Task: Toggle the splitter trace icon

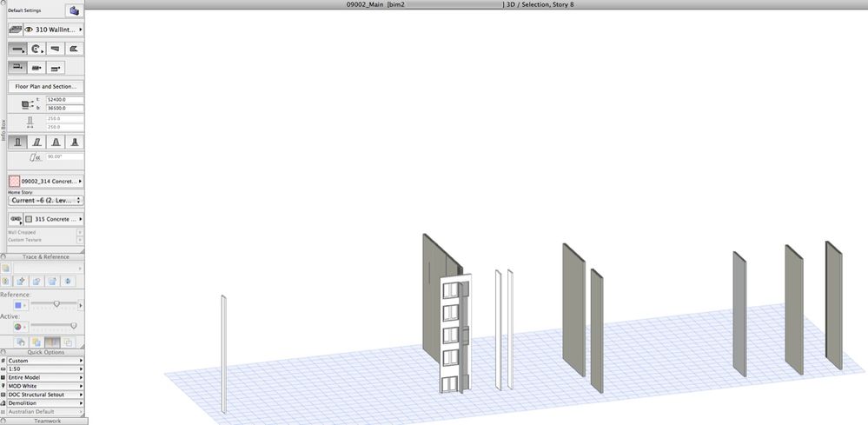Action: pyautogui.click(x=52, y=342)
